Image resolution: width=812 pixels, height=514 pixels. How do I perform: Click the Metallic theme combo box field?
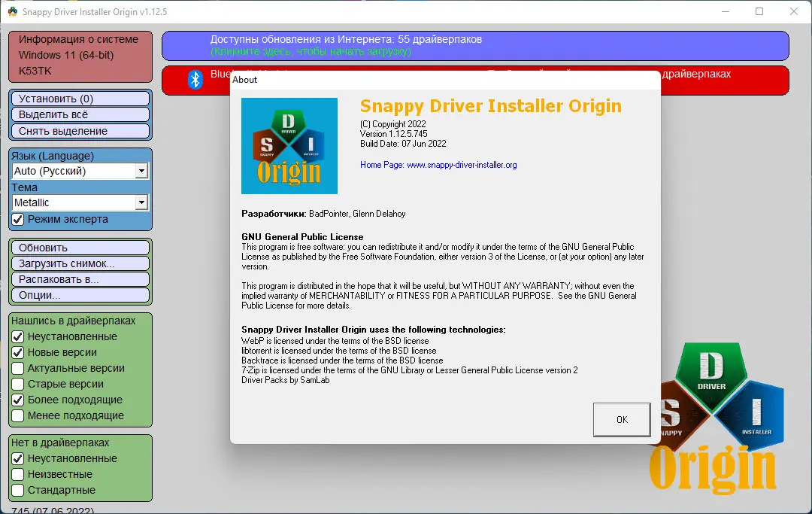point(80,202)
